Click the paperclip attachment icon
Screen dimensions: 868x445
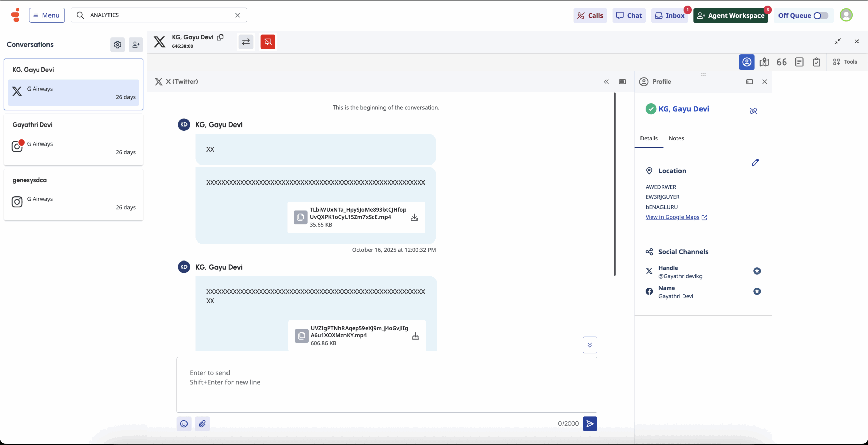pyautogui.click(x=202, y=424)
